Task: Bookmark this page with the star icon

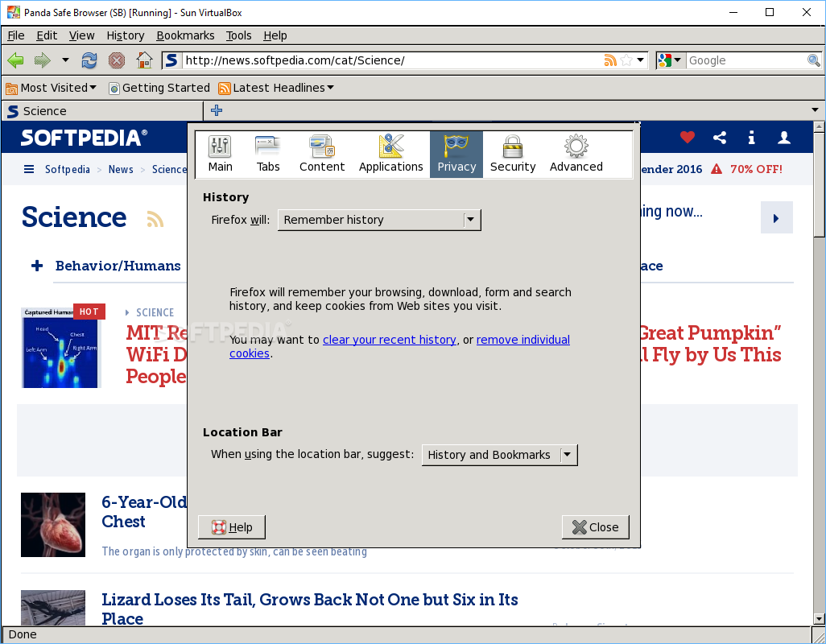Action: click(x=626, y=60)
